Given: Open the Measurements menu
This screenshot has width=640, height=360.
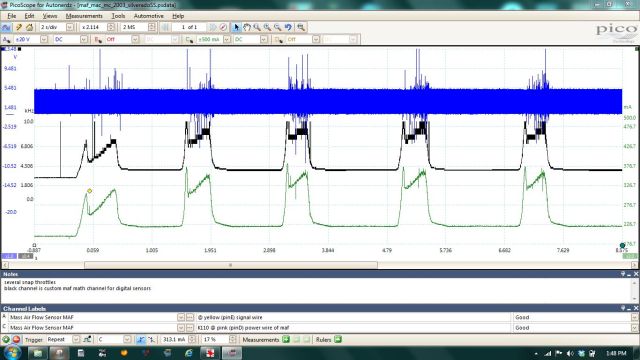Looking at the screenshot, I should coord(84,16).
